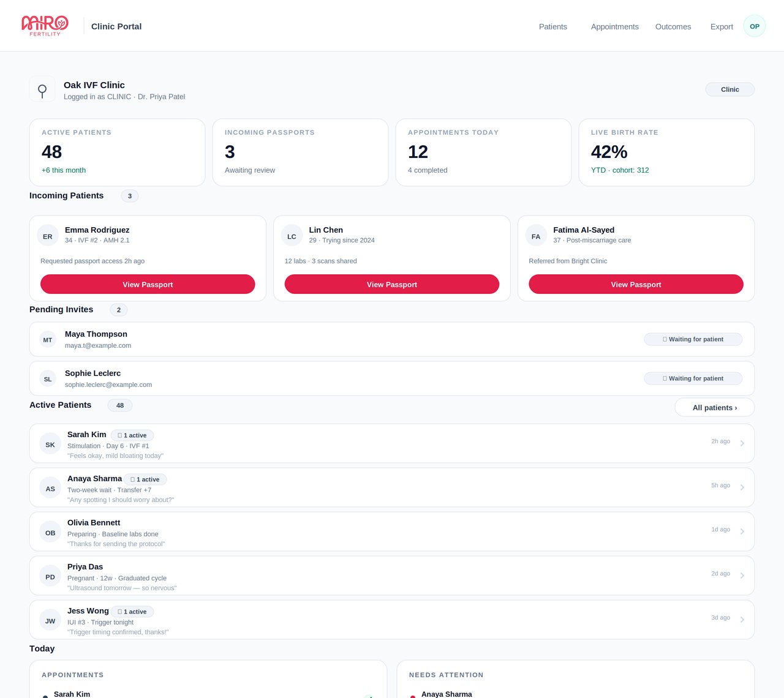Click Jess Wong's 1 active badge

[132, 612]
